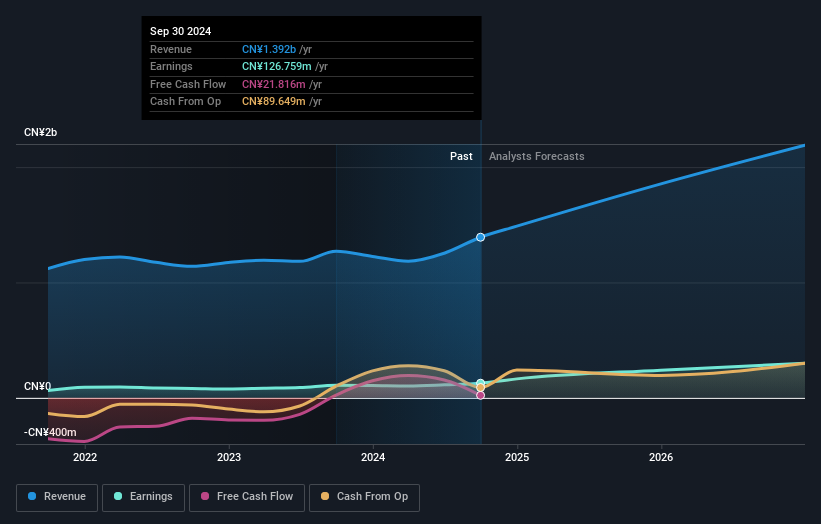Click the 'Revenue' row label in tooltip
821x524 pixels.
coord(171,49)
